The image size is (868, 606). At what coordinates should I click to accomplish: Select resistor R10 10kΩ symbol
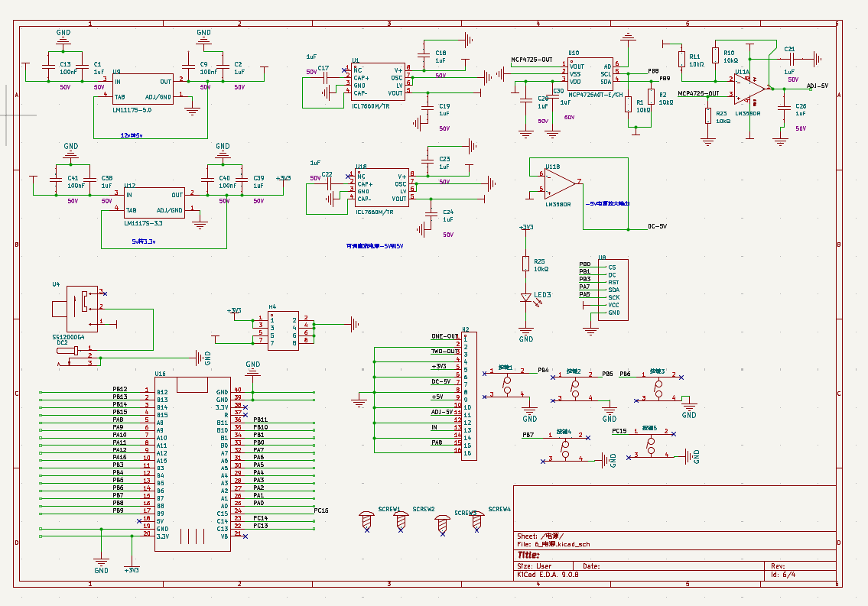tap(715, 56)
